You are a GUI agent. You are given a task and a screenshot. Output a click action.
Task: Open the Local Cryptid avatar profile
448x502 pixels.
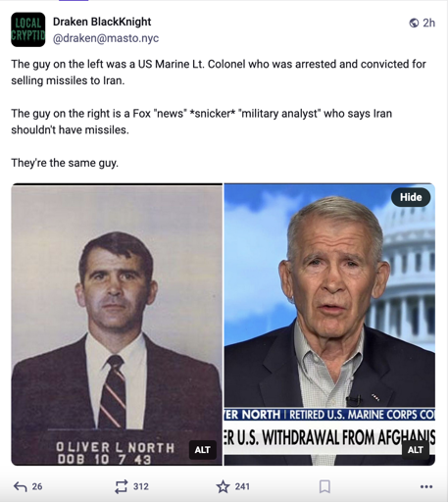[x=28, y=29]
